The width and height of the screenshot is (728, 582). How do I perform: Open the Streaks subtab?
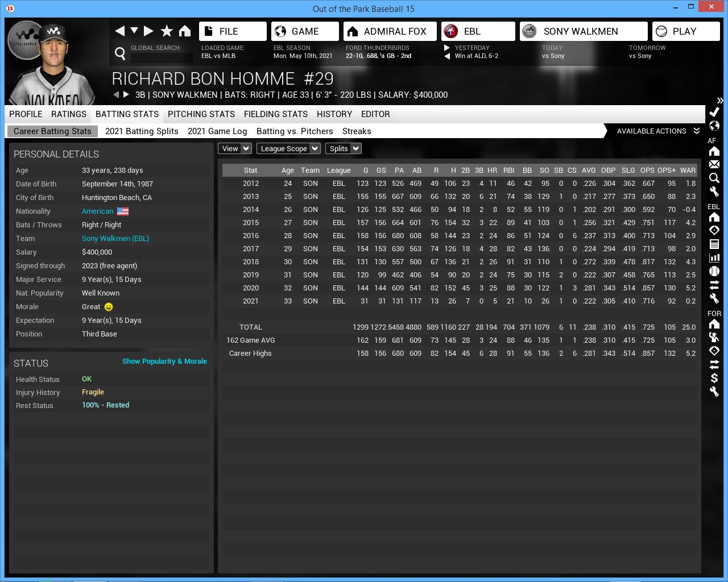357,131
